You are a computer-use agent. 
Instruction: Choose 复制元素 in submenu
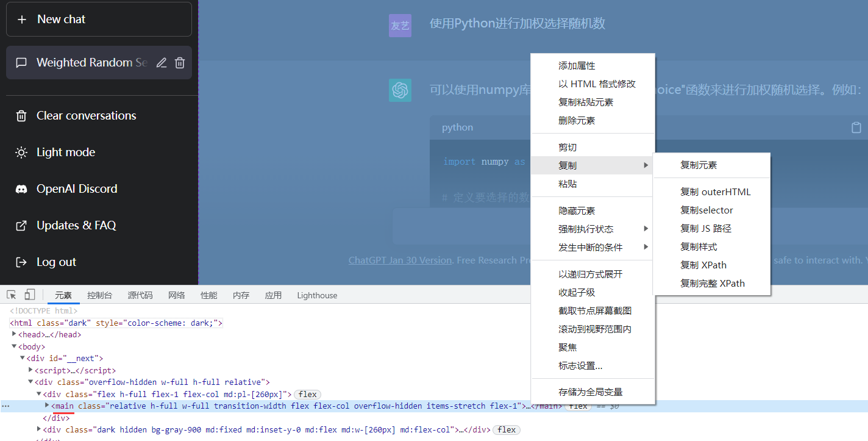[x=712, y=165]
